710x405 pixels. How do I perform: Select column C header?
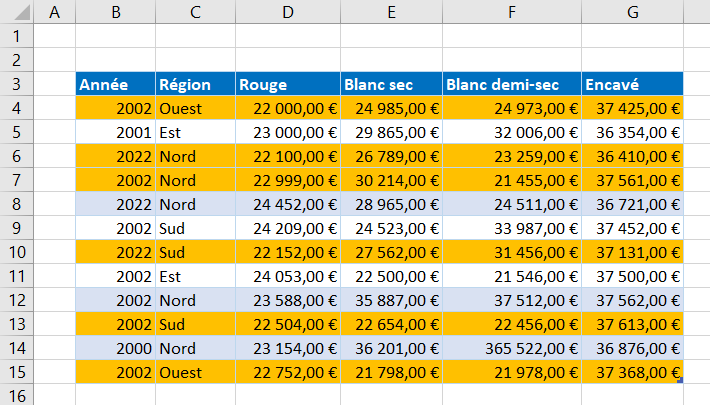[x=195, y=11]
